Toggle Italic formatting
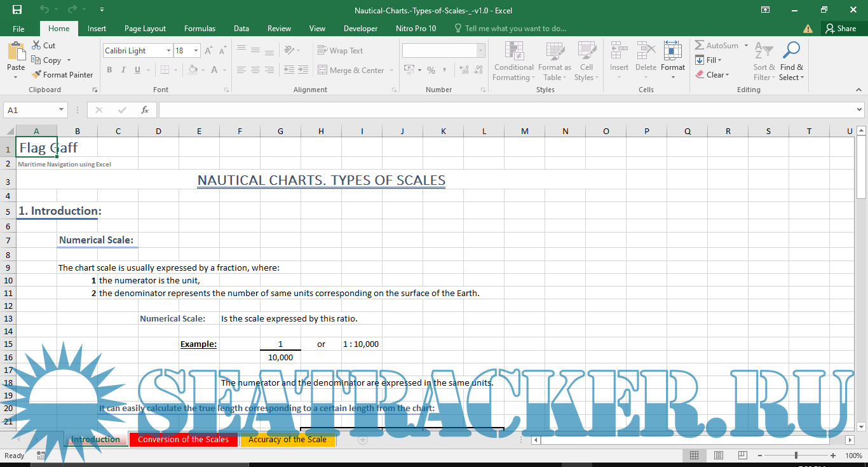 (x=123, y=70)
